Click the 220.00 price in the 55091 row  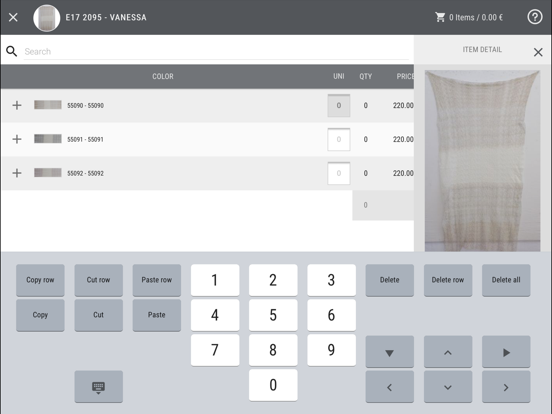pyautogui.click(x=403, y=139)
